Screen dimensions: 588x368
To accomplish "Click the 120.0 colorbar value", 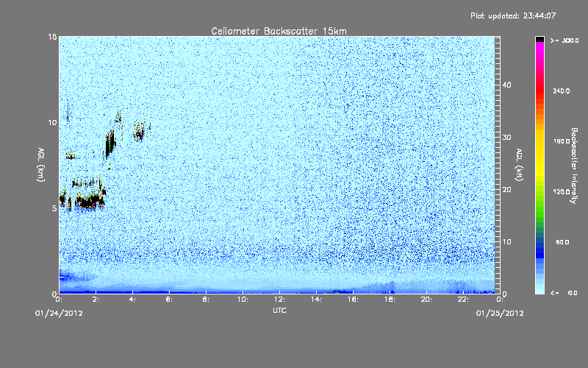I will 562,191.
